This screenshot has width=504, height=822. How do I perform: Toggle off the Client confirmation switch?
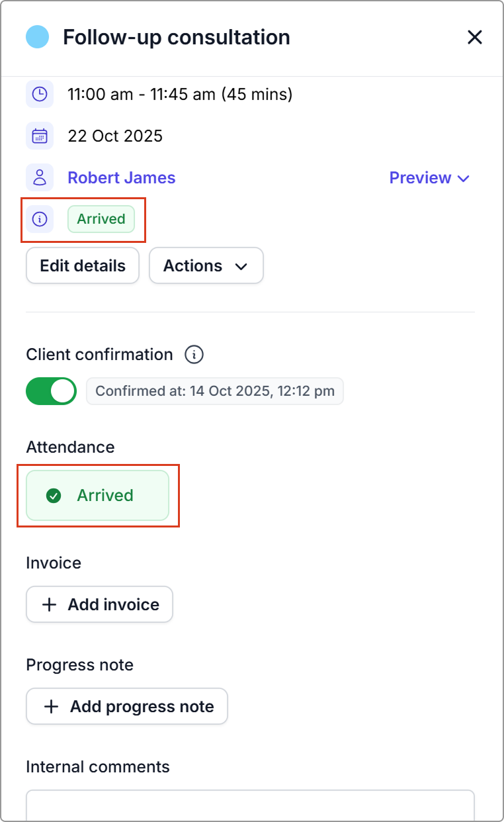click(51, 391)
